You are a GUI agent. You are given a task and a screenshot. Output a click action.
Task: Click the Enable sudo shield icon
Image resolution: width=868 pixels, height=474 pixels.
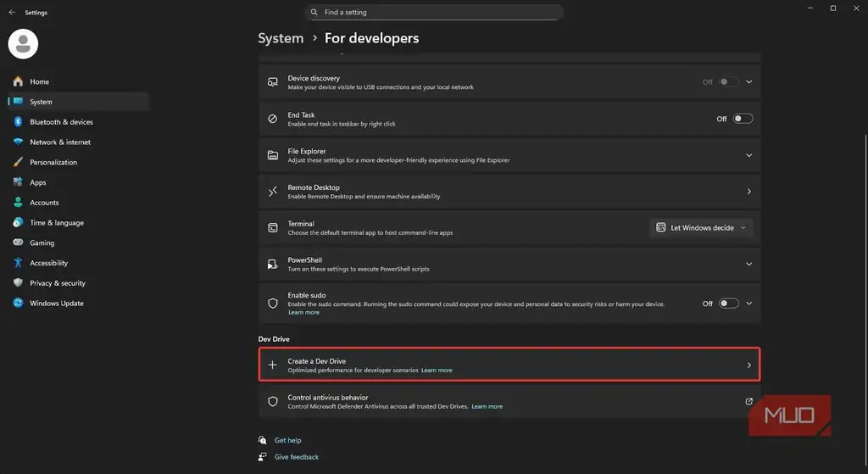(x=272, y=303)
